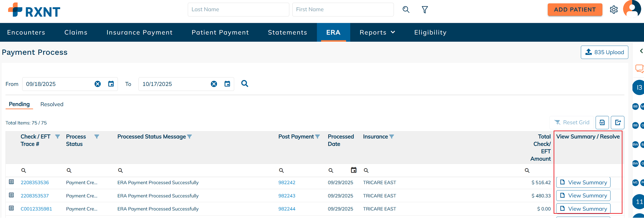Screen dimensions: 644x218
Task: Open post payment link 982243
Action: point(287,196)
